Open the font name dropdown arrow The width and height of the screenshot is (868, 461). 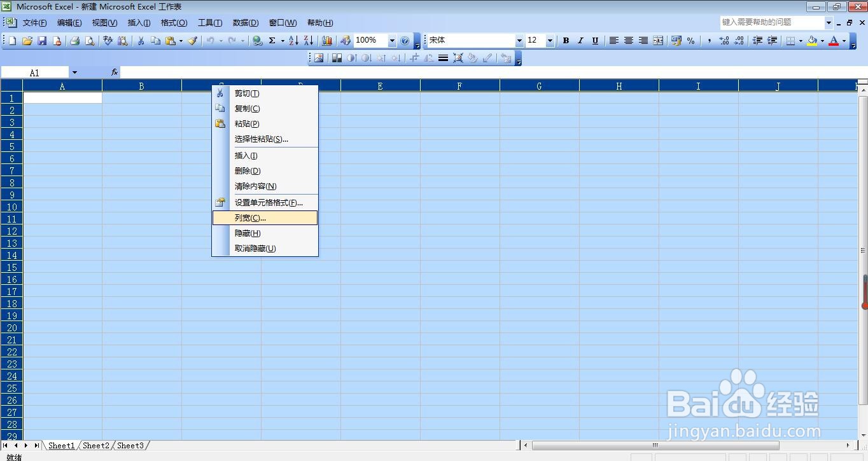coord(519,41)
